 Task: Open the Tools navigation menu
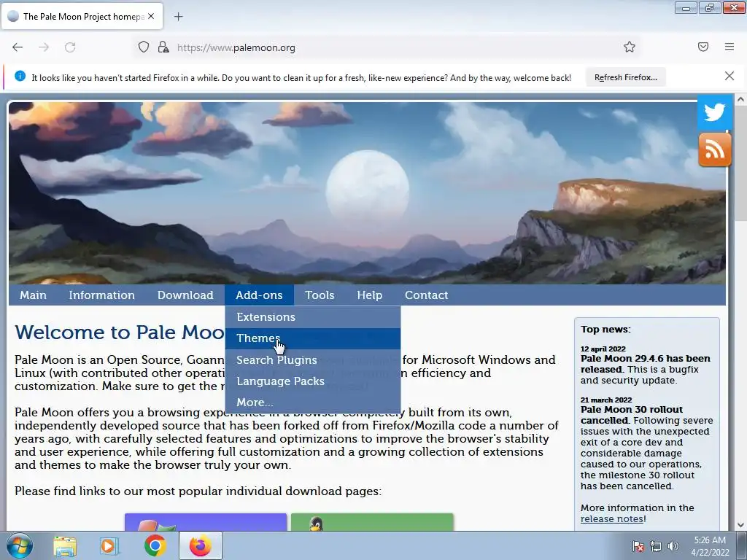320,295
